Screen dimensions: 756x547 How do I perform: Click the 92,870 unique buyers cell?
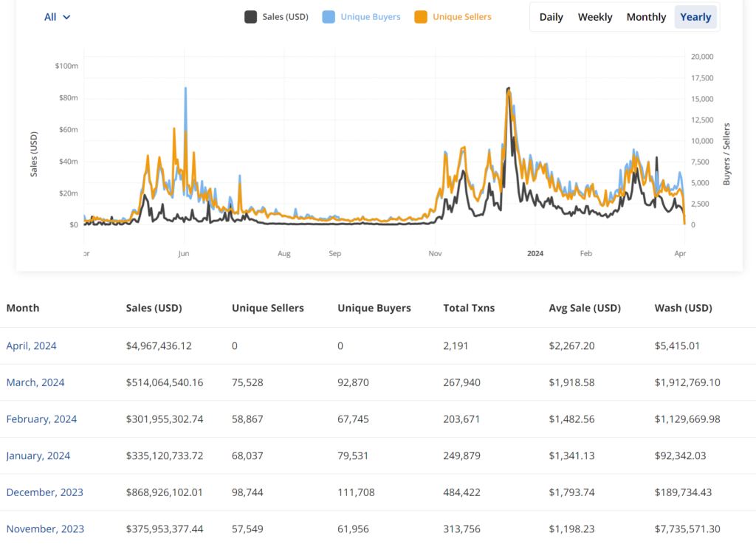tap(353, 382)
